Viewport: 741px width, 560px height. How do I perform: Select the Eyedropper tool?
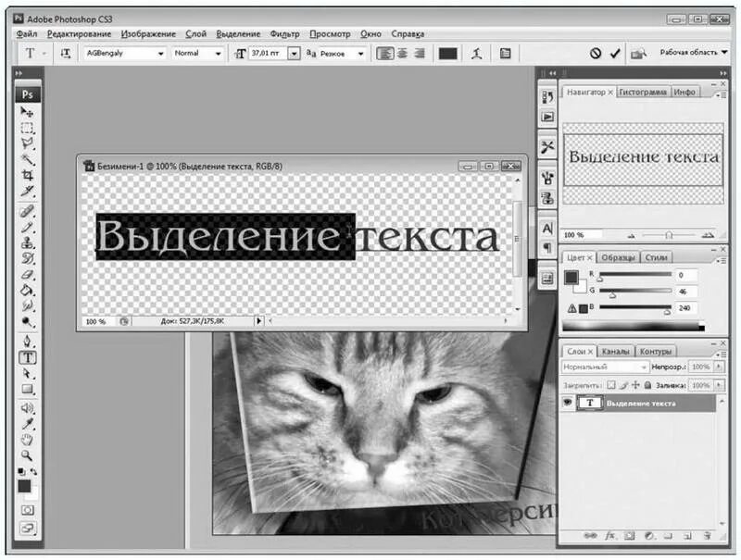[27, 424]
